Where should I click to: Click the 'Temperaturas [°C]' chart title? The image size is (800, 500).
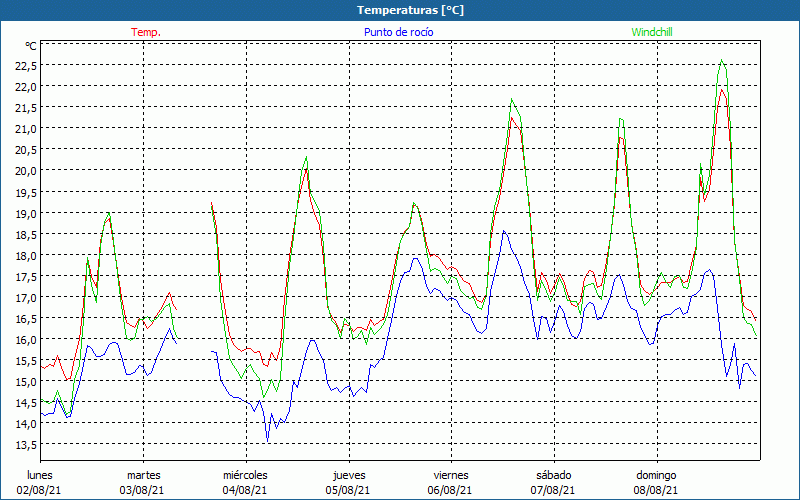(410, 10)
